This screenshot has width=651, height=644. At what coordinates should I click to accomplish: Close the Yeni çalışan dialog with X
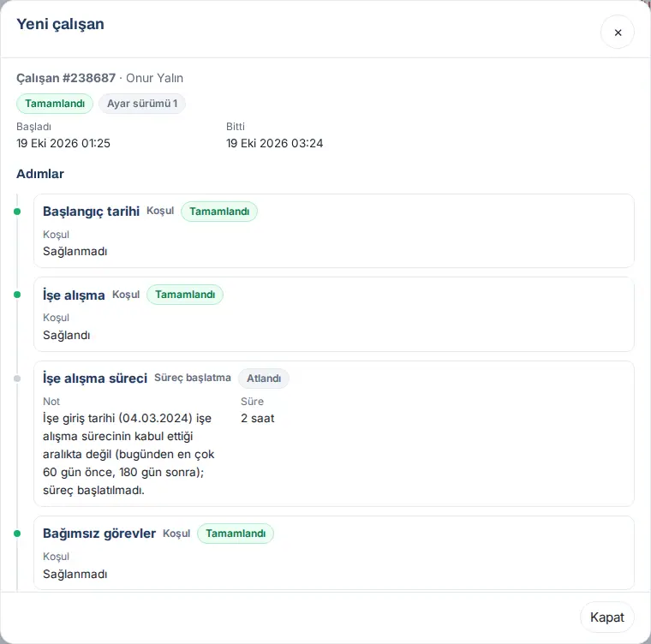(x=617, y=33)
